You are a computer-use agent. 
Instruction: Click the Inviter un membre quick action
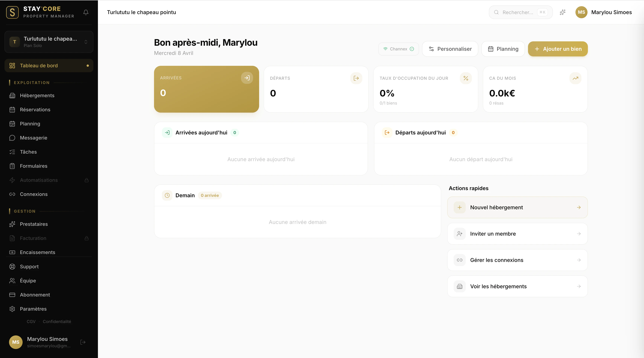[517, 234]
